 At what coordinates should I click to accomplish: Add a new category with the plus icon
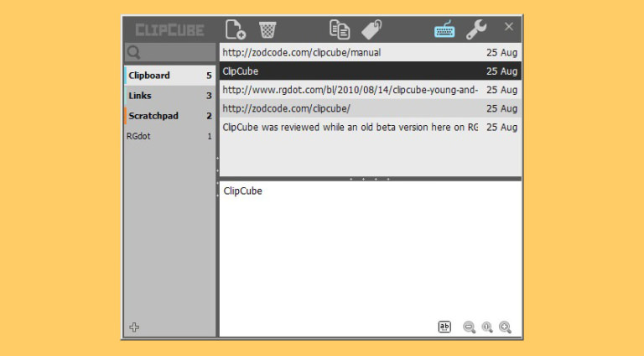coord(134,327)
